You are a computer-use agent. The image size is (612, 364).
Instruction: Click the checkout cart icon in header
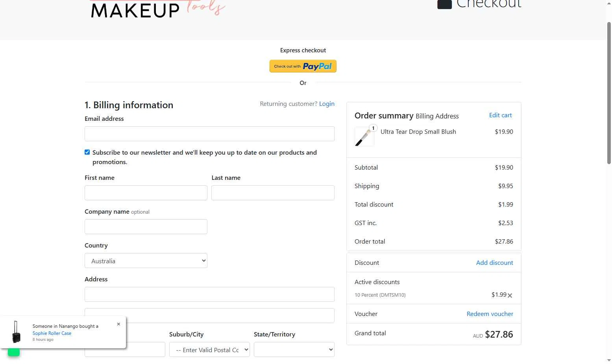[444, 4]
